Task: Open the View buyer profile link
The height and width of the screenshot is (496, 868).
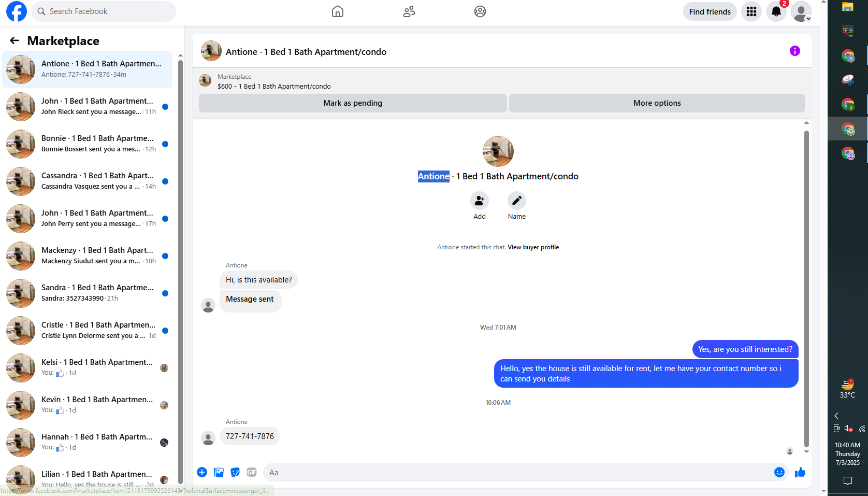Action: coord(533,247)
